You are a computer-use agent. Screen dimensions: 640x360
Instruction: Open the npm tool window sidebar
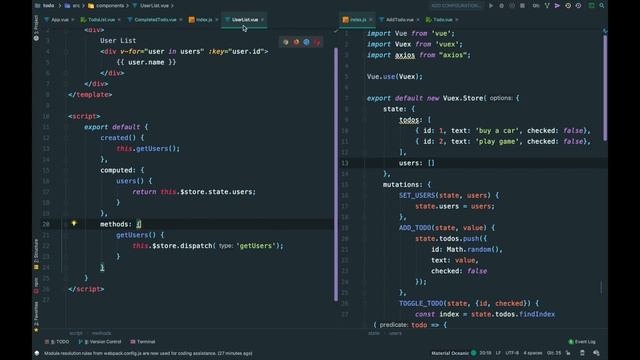(x=36, y=285)
